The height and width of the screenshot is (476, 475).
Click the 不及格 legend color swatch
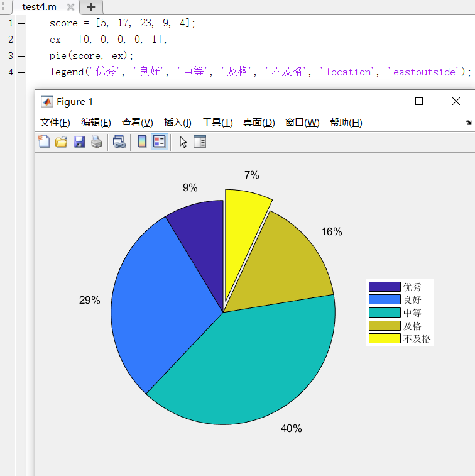pos(385,338)
